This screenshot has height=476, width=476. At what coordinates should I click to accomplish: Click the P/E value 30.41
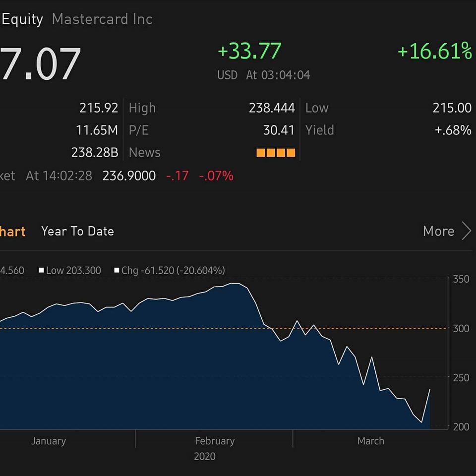tap(279, 130)
